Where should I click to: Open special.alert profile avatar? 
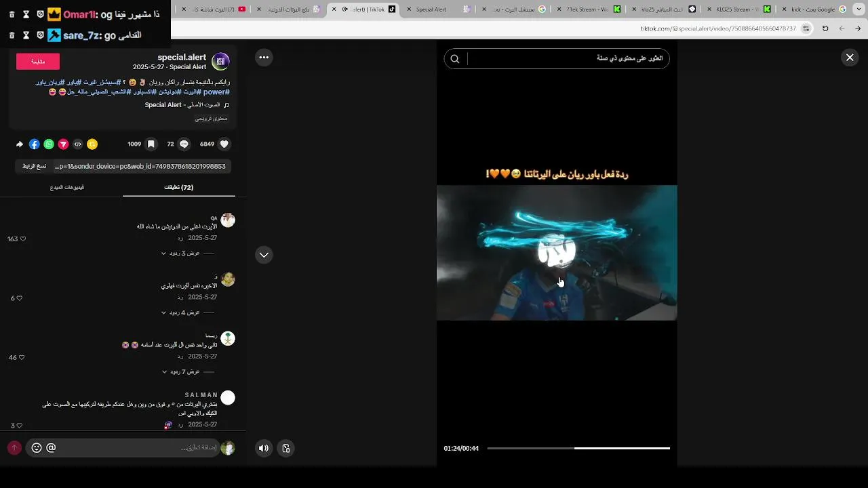[x=220, y=62]
